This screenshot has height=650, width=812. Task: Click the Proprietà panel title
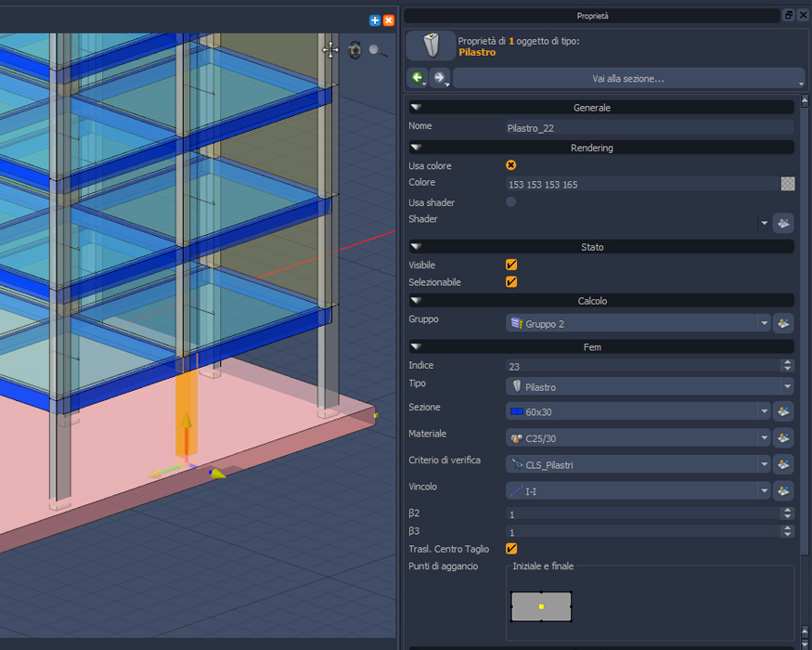tap(592, 16)
